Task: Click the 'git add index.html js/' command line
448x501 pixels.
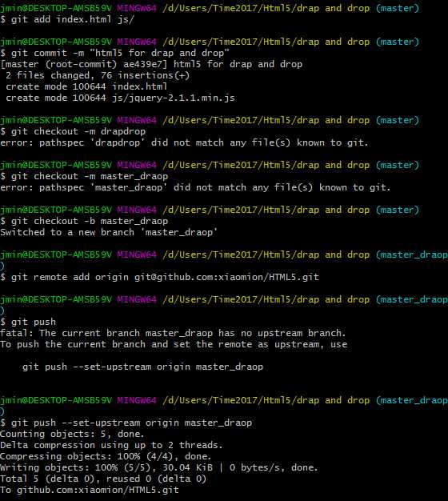Action: pyautogui.click(x=67, y=19)
